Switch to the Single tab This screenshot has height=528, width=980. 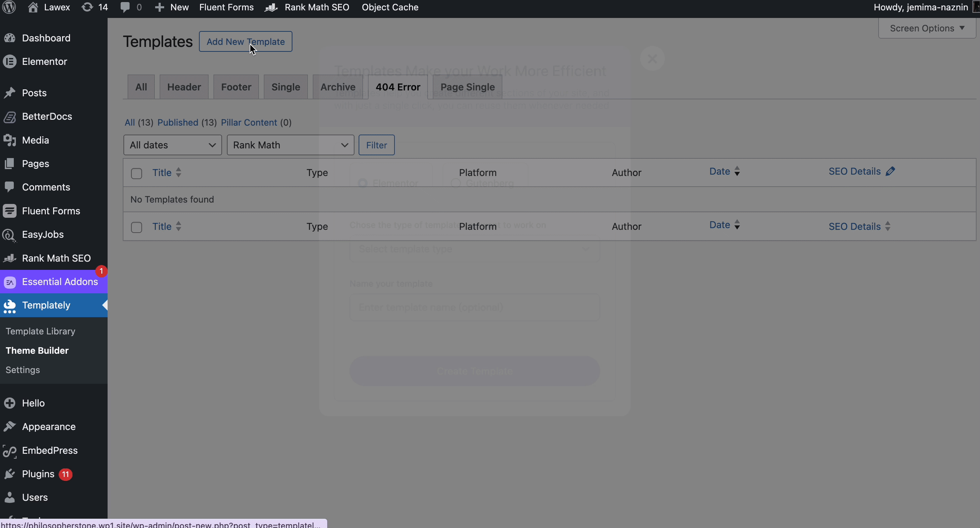click(286, 87)
